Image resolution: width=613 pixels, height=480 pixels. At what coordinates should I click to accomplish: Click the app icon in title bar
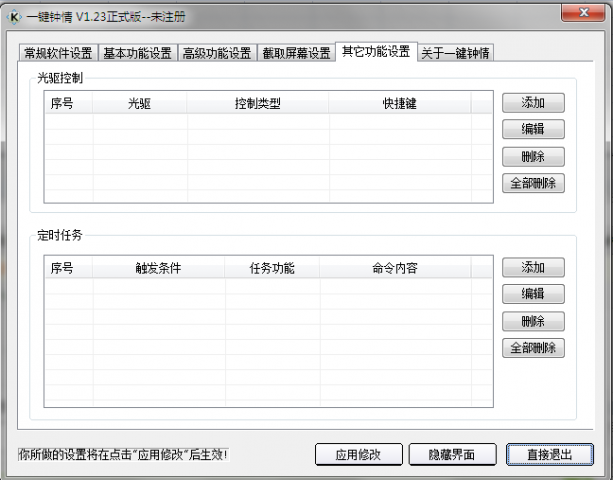pos(15,17)
